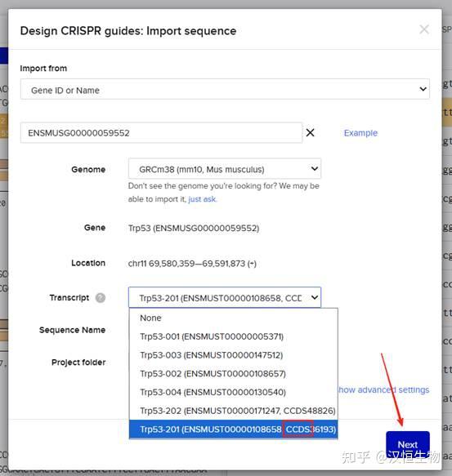
Task: Follow the just ask link
Action: click(202, 199)
